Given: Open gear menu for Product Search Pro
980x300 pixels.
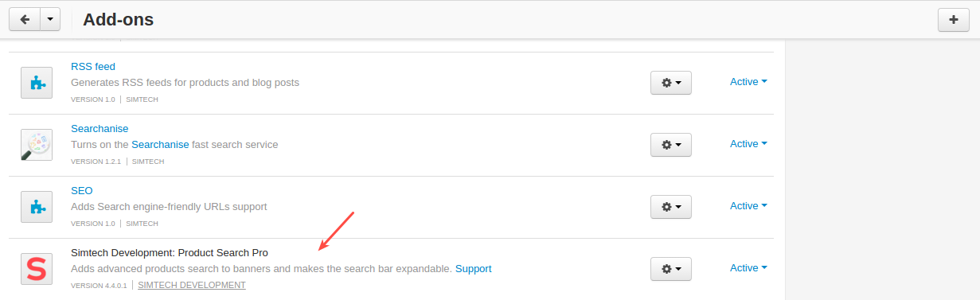Looking at the screenshot, I should [x=671, y=268].
